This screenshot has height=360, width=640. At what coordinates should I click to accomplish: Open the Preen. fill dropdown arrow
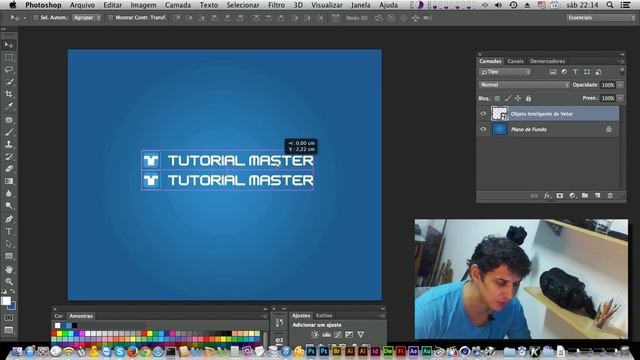tap(620, 98)
